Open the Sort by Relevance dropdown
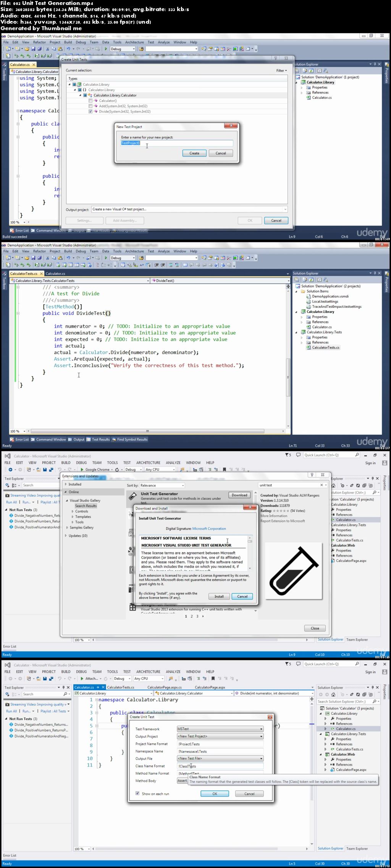The image size is (391, 868). pos(162,485)
